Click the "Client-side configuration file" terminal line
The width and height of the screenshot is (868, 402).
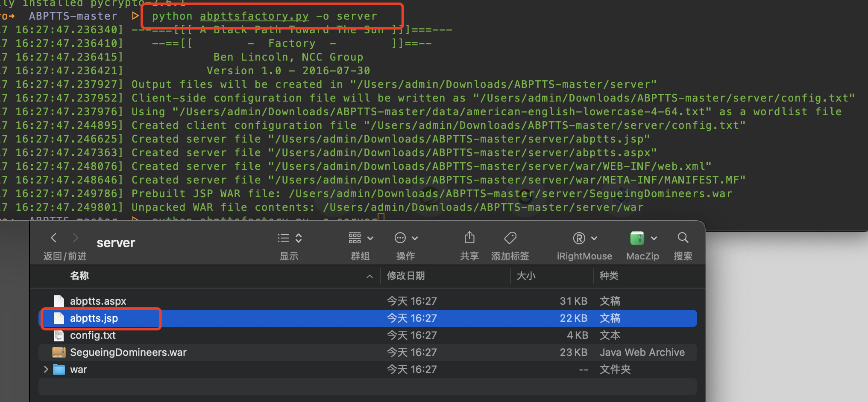[493, 98]
